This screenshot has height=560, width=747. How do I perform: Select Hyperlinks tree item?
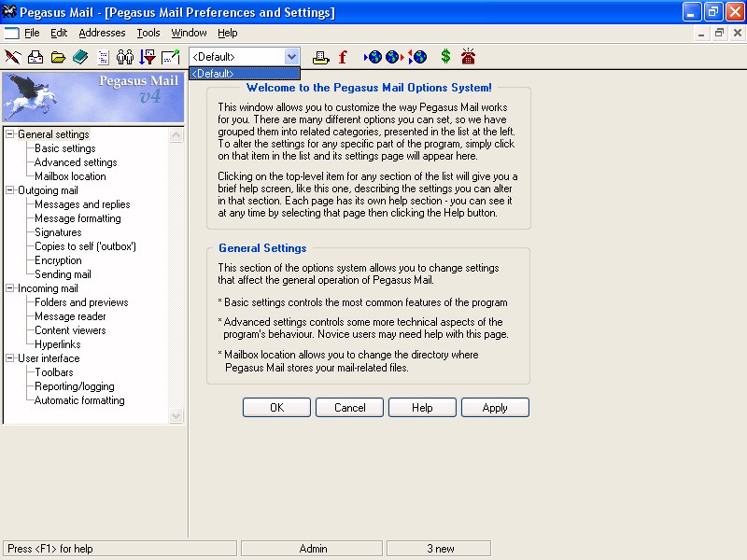pyautogui.click(x=58, y=344)
